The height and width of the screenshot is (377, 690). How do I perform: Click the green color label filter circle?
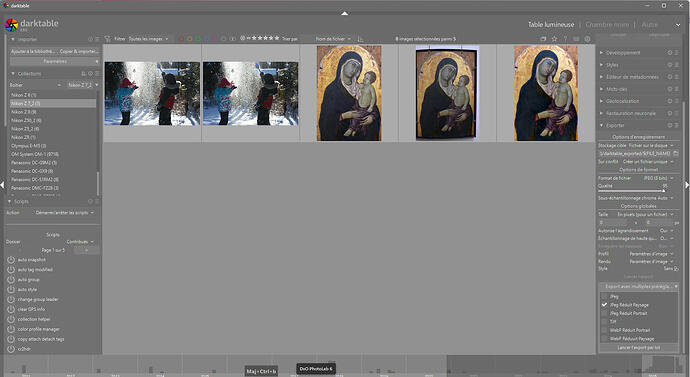pyautogui.click(x=198, y=39)
